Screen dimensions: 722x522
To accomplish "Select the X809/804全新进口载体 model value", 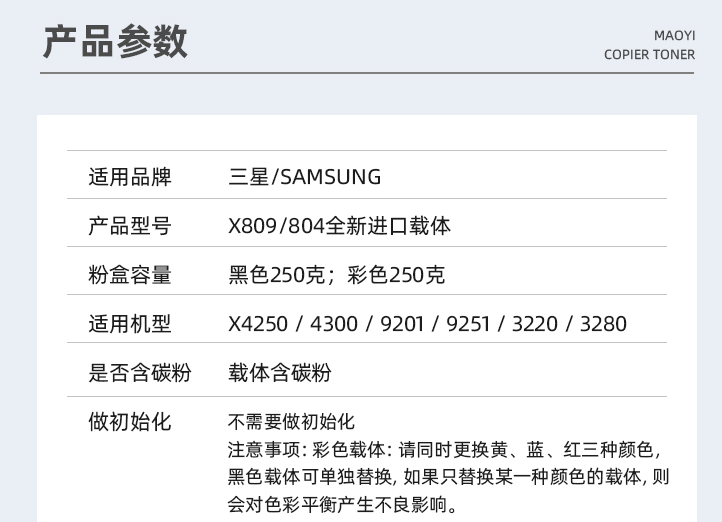I will [x=339, y=226].
